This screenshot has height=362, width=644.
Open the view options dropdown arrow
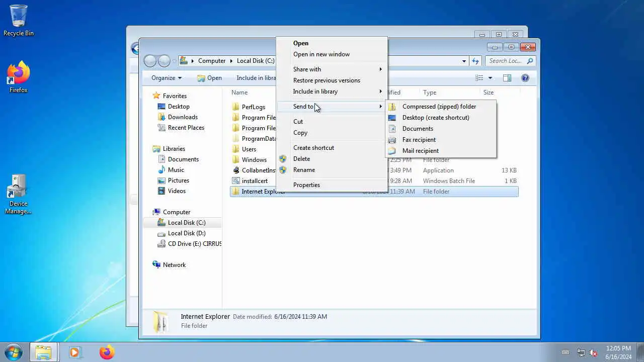coord(490,78)
